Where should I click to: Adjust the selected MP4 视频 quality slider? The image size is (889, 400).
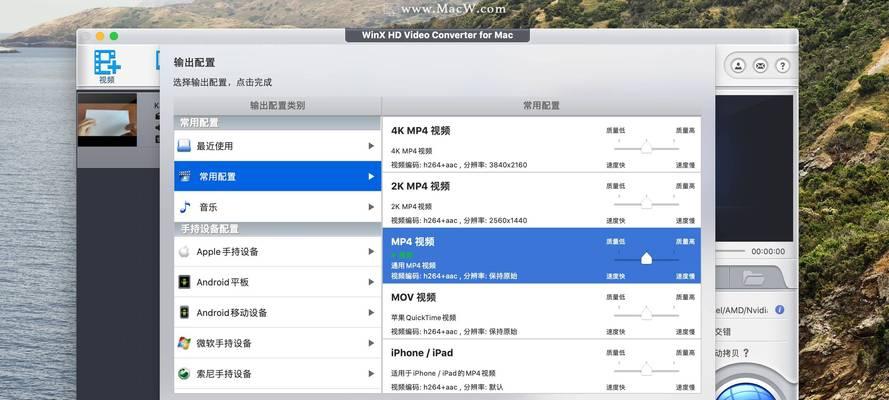[646, 259]
